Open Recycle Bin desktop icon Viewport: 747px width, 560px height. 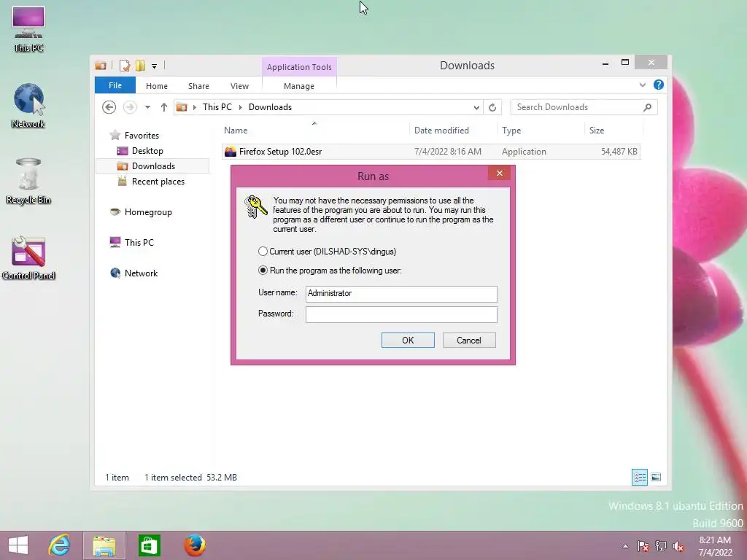pos(28,181)
